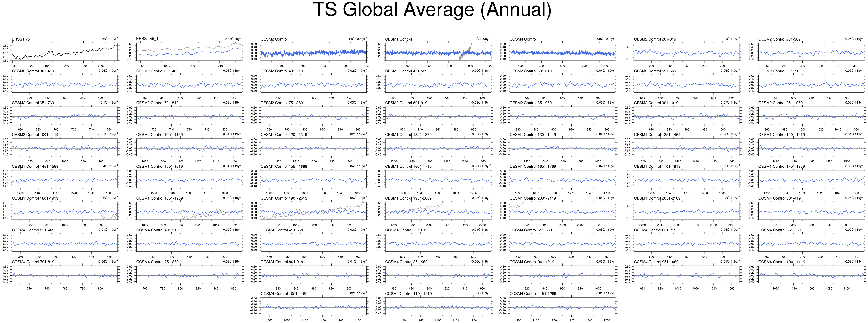Viewport: 868px width, 323px height.
Task: Click the CESM1 Control 1901-2019 panel
Action: coord(314,211)
